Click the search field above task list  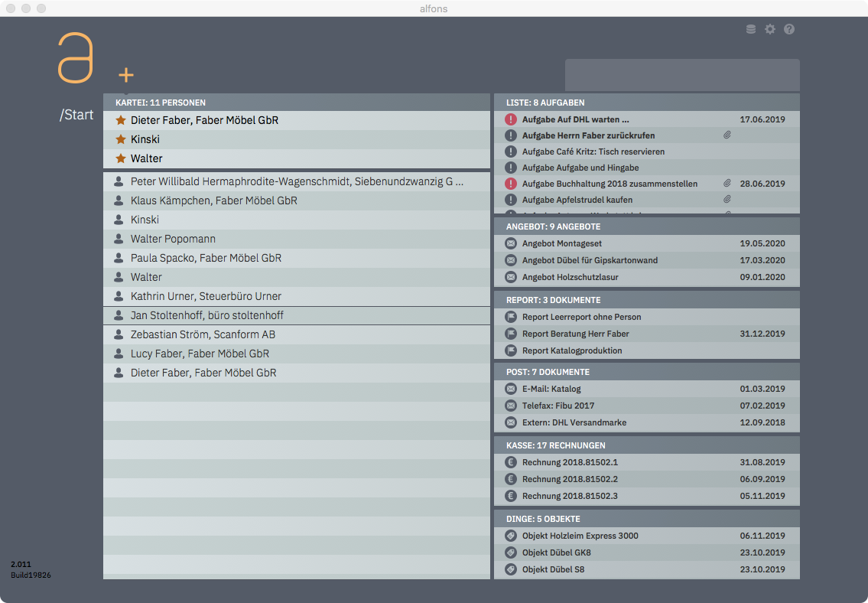point(681,75)
